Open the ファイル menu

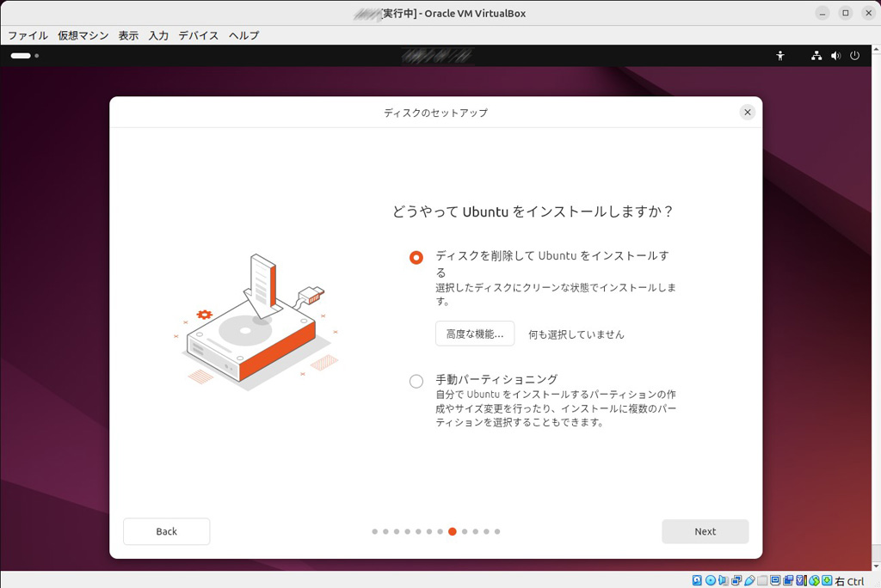28,35
